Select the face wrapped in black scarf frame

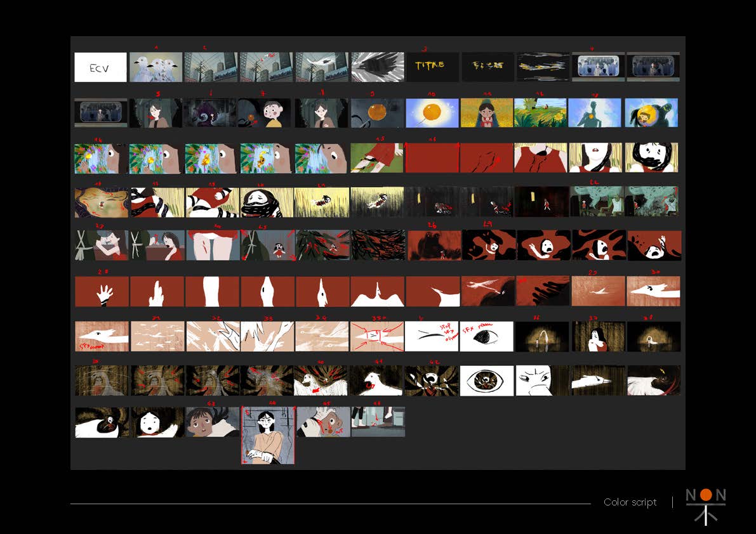point(266,202)
